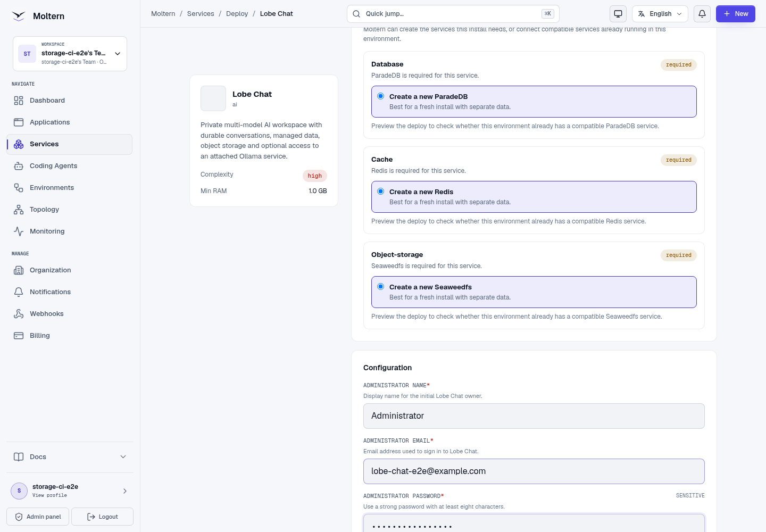Click the Dashboard grid icon
Image resolution: width=766 pixels, height=532 pixels.
[x=19, y=101]
